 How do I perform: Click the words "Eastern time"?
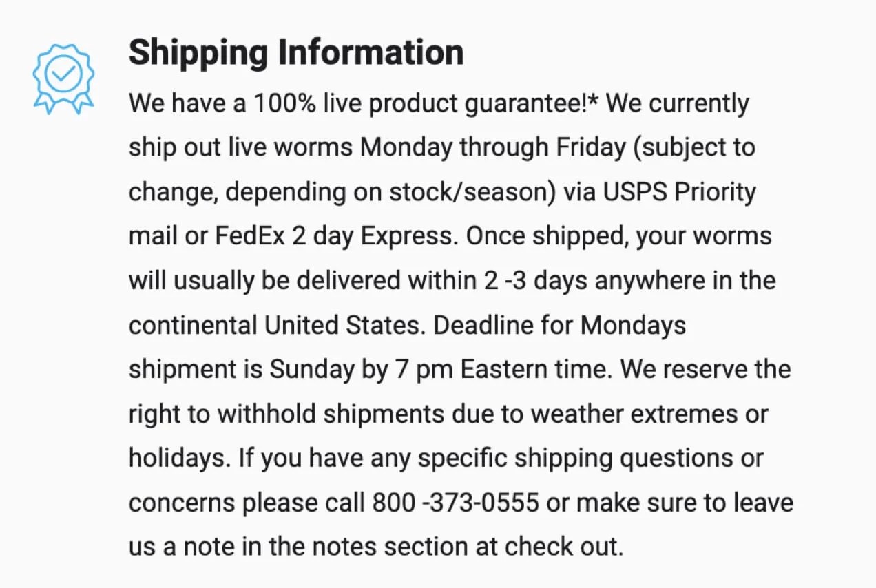(534, 370)
